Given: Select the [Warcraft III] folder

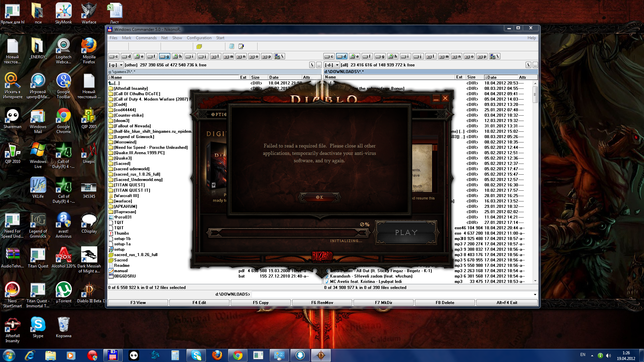Looking at the screenshot, I should (126, 196).
